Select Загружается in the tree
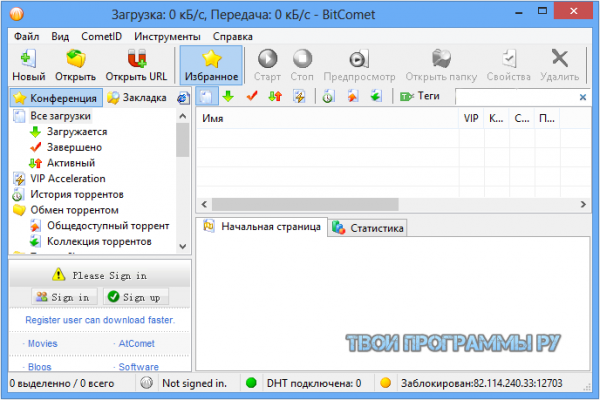This screenshot has width=600, height=400. click(77, 131)
